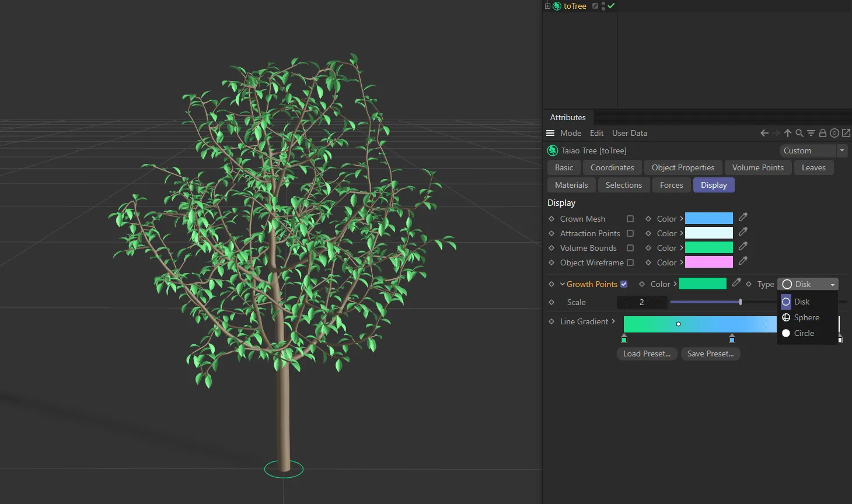Click the lock icon in Attributes panel

[823, 133]
